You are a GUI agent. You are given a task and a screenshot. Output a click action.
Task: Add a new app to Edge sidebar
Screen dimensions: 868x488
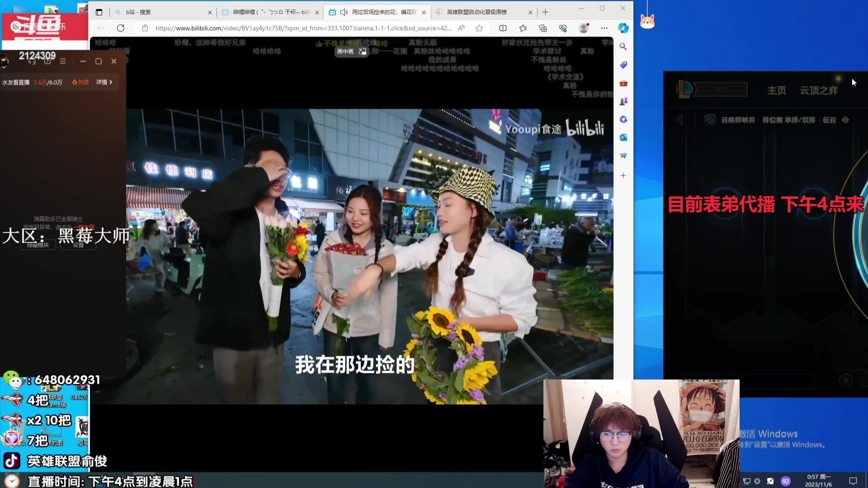[623, 175]
